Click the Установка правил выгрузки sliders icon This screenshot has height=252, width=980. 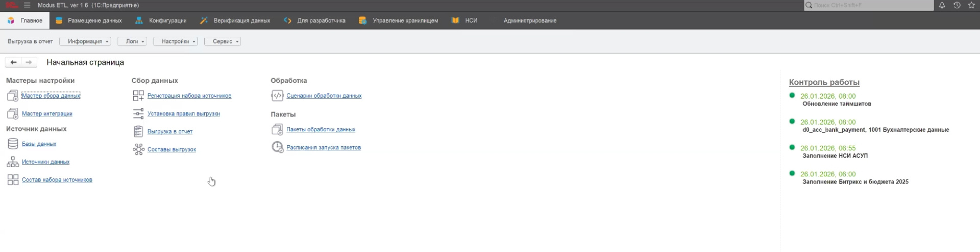click(x=138, y=113)
